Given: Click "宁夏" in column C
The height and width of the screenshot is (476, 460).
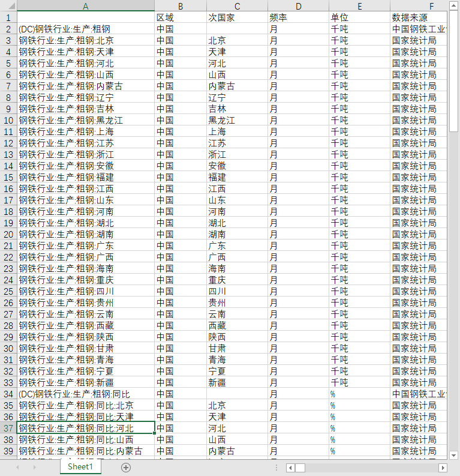Looking at the screenshot, I should point(237,371).
